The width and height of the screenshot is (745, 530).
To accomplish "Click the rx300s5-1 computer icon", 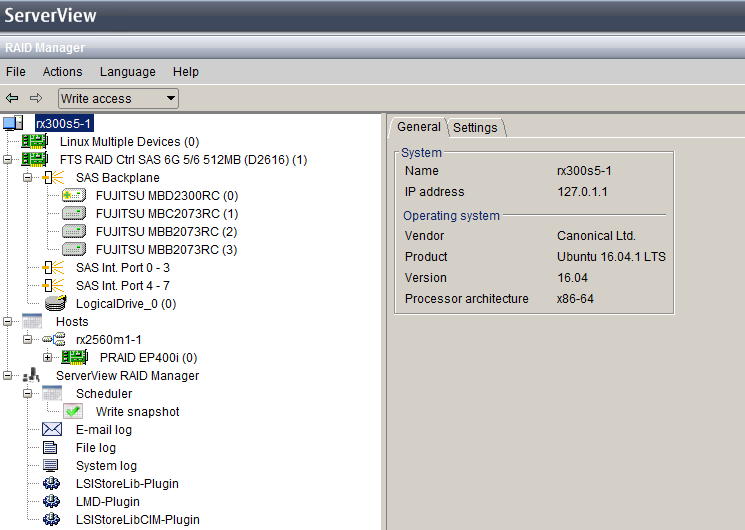I will 13,123.
